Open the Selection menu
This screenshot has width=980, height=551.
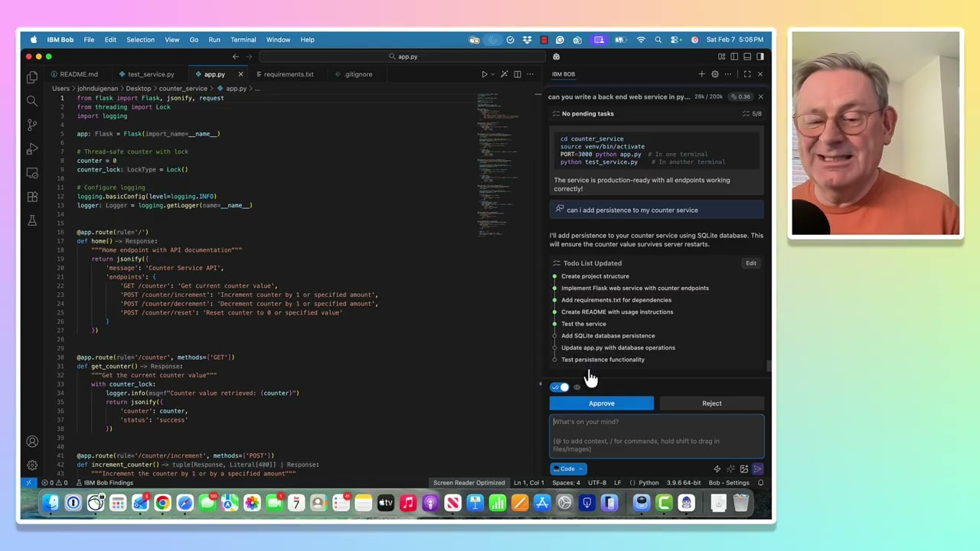coord(140,40)
